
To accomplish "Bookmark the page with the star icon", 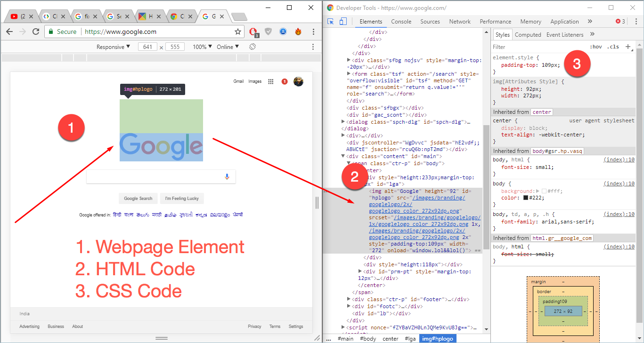I will tap(238, 32).
